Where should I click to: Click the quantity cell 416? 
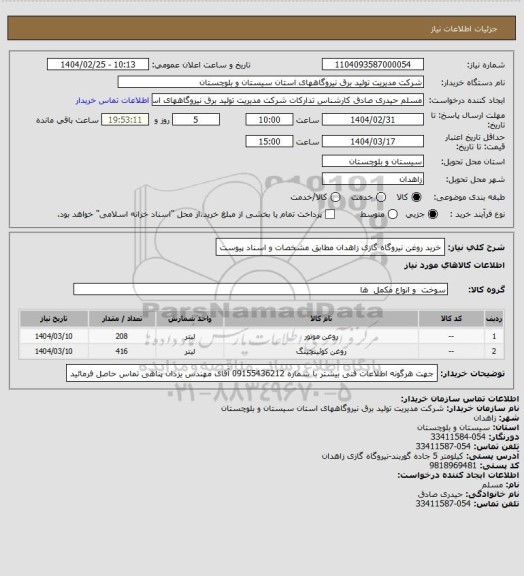point(122,351)
